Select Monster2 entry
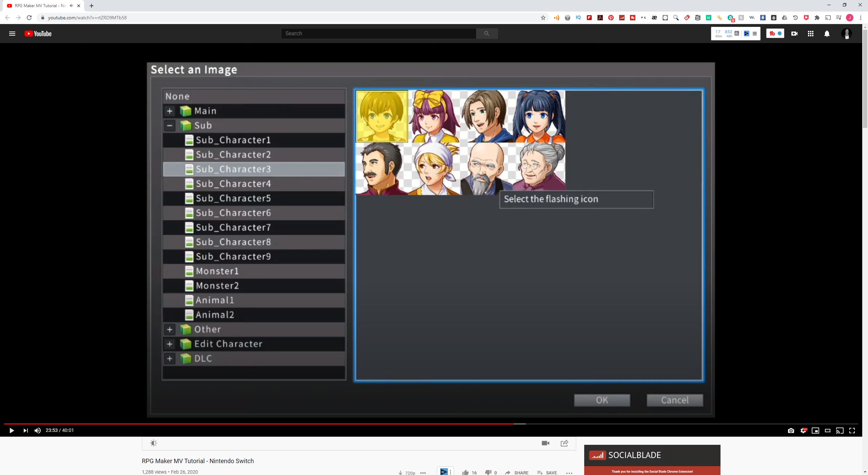 click(254, 286)
